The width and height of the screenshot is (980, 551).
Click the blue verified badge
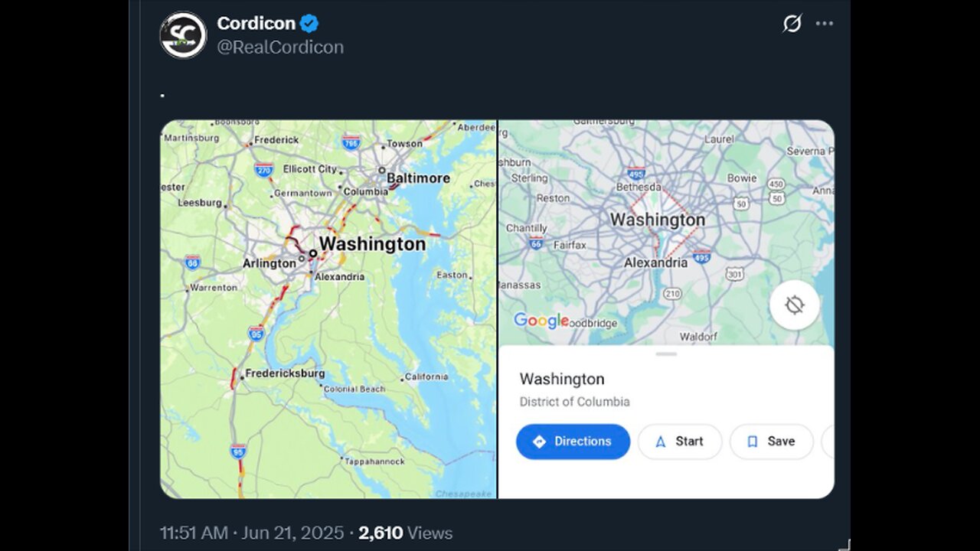click(x=309, y=24)
